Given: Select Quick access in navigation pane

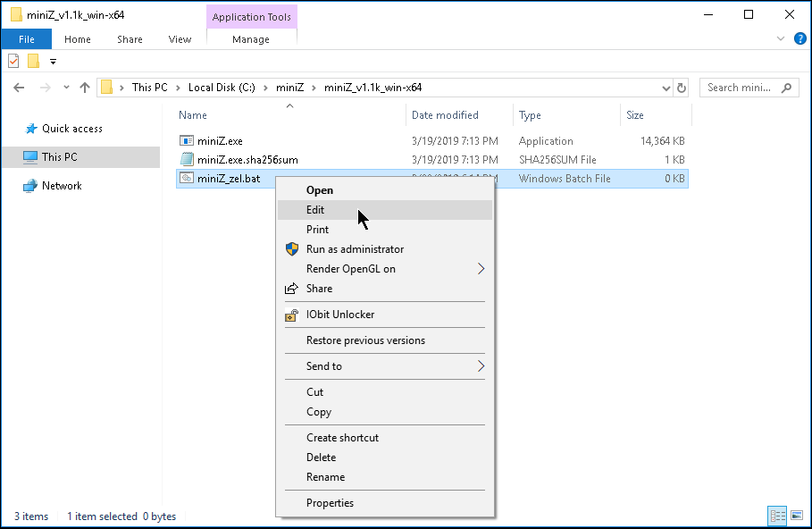Looking at the screenshot, I should click(72, 129).
